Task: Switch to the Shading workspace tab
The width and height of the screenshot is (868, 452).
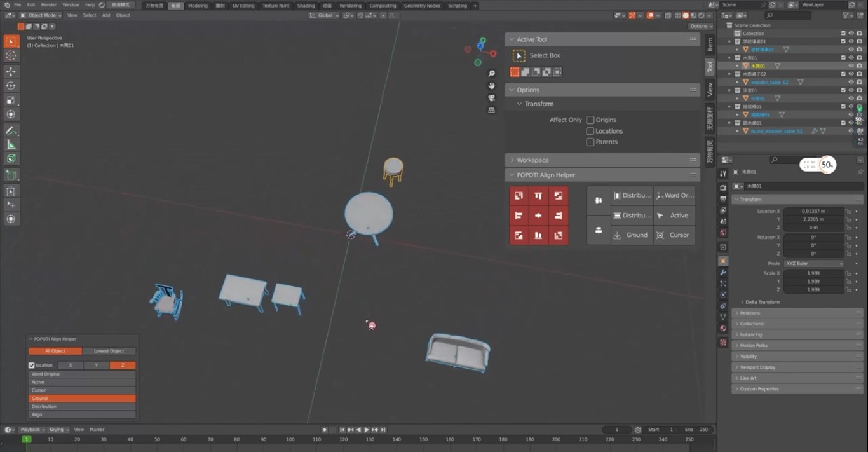Action: 306,6
